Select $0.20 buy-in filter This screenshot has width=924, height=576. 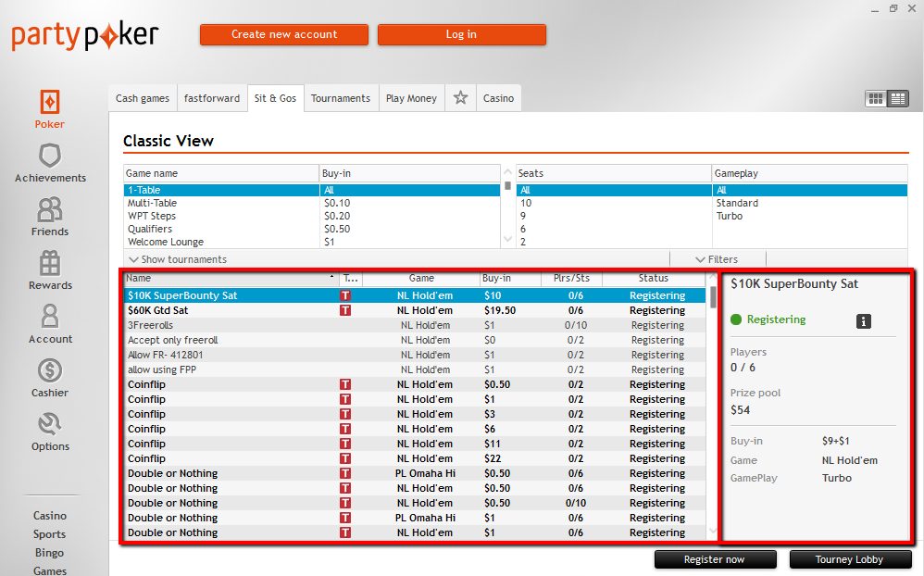(x=409, y=216)
